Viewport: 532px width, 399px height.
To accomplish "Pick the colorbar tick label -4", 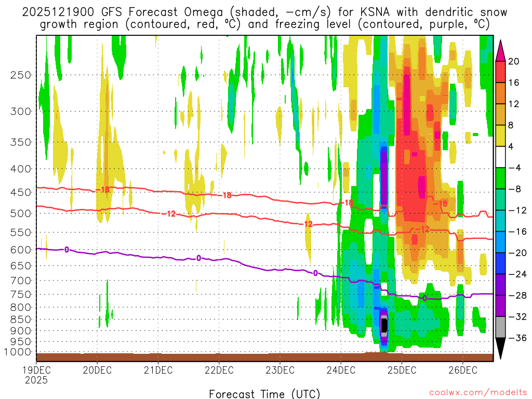I will pos(514,168).
